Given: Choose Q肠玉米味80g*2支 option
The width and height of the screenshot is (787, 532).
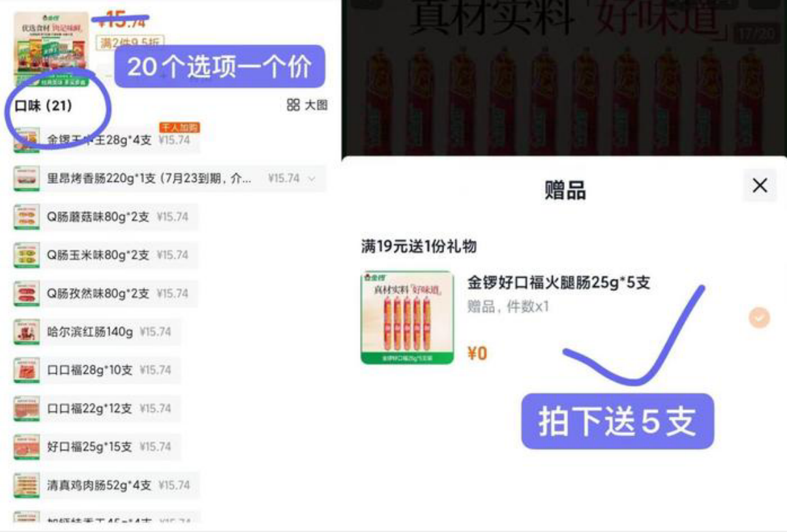Looking at the screenshot, I should pos(105,255).
